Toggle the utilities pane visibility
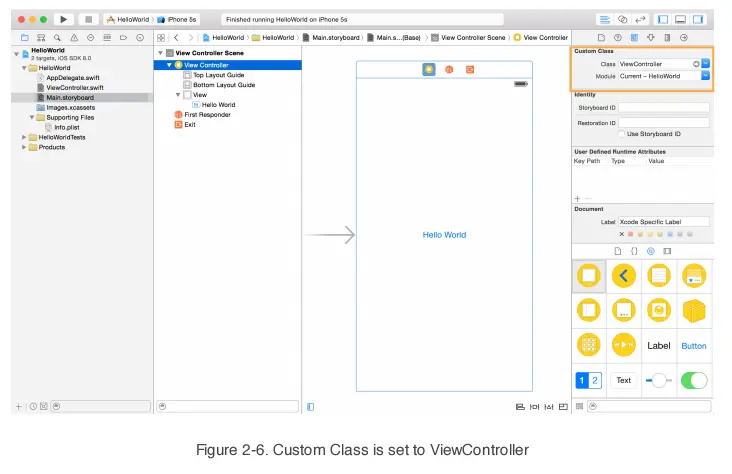 698,19
